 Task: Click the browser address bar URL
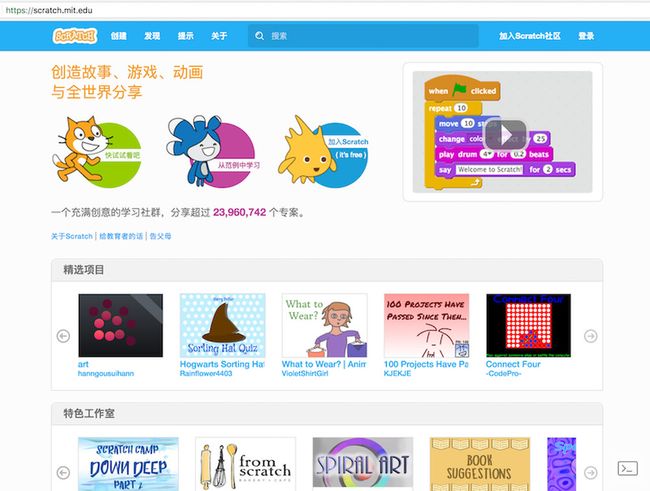pyautogui.click(x=49, y=10)
